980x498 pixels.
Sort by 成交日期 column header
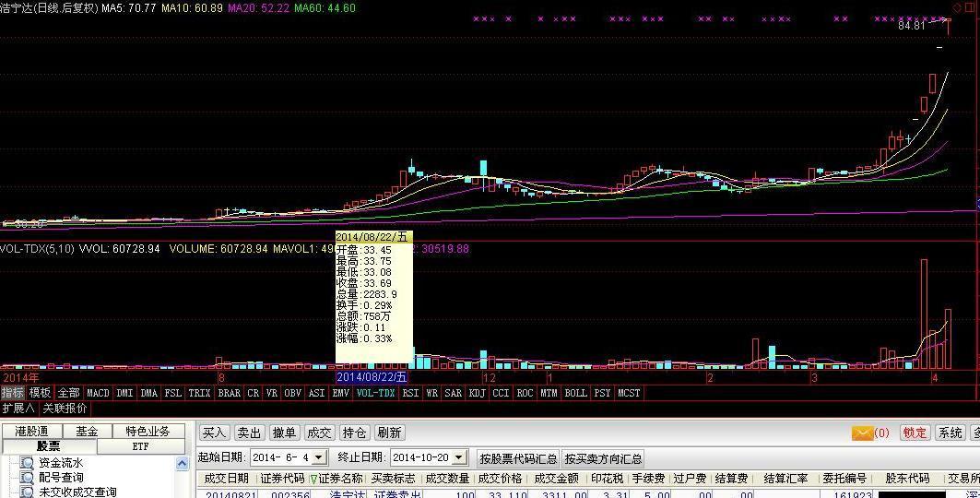coord(226,479)
